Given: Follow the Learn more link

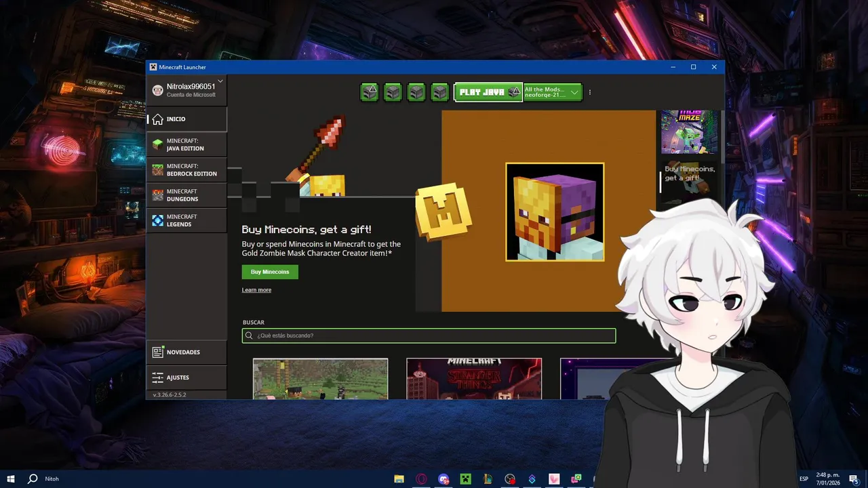Looking at the screenshot, I should point(256,290).
